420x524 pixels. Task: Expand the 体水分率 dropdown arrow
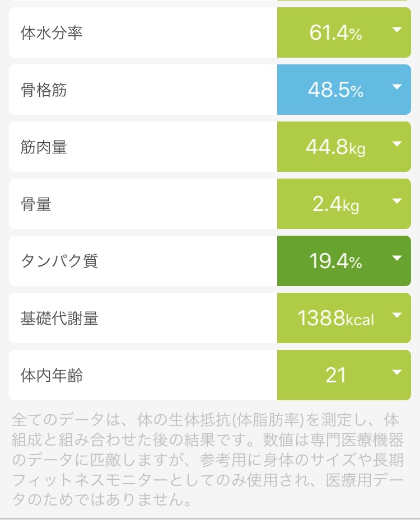click(x=396, y=30)
